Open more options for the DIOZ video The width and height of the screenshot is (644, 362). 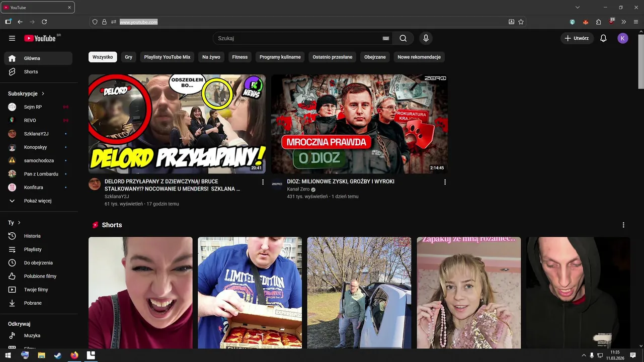[445, 182]
